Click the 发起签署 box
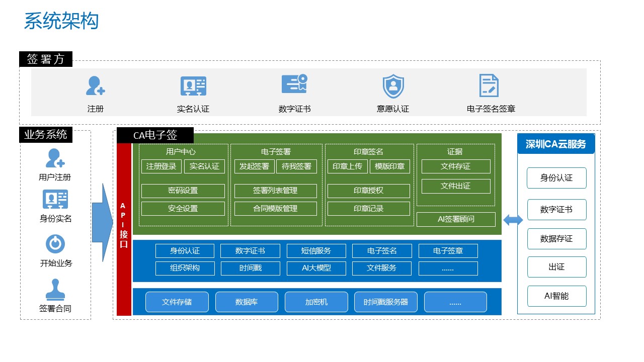Viewport: 644px width, 362px height. pos(254,166)
